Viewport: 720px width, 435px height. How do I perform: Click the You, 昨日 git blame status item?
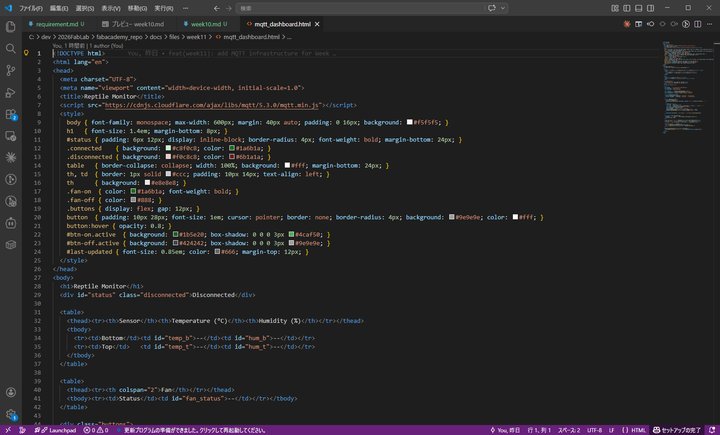[x=505, y=430]
